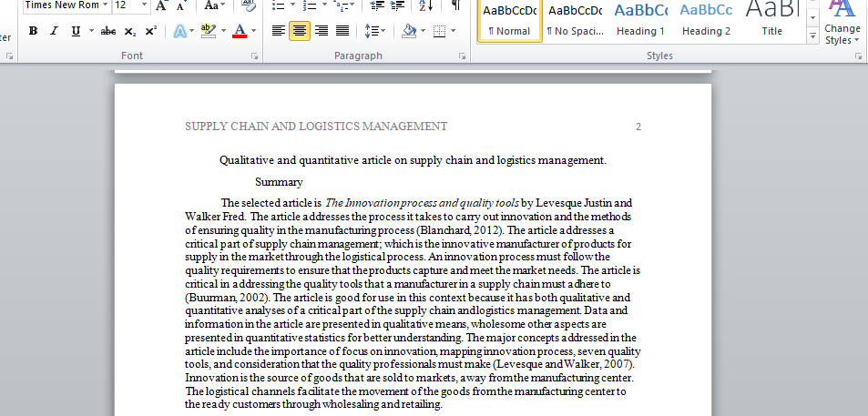Click citation '(Blanchard, 2012)' in paragraph
The width and height of the screenshot is (868, 416).
point(459,230)
